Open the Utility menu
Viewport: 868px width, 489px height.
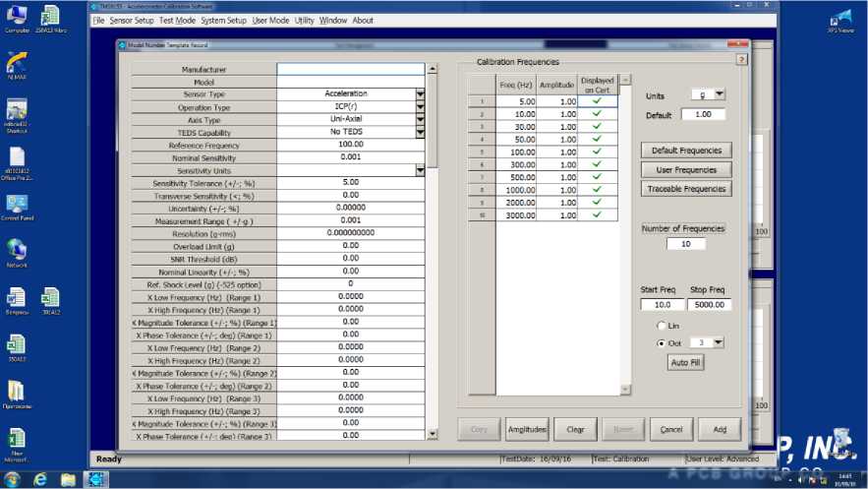304,20
